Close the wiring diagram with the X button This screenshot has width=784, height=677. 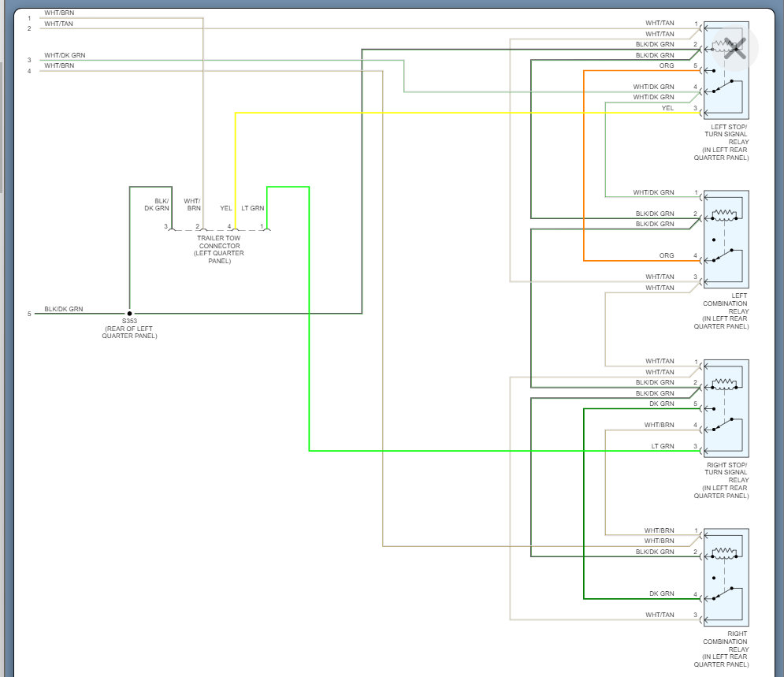tap(734, 48)
